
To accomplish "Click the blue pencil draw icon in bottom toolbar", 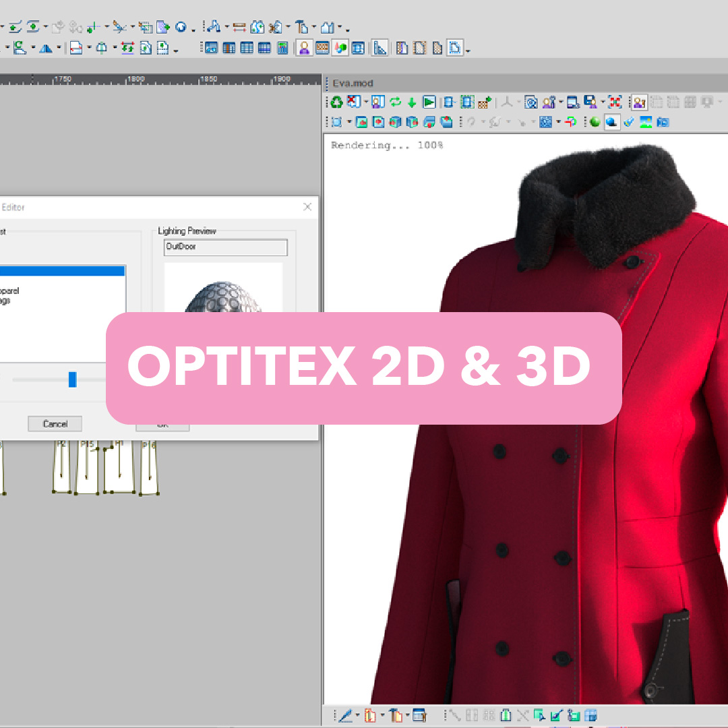I will (x=345, y=715).
